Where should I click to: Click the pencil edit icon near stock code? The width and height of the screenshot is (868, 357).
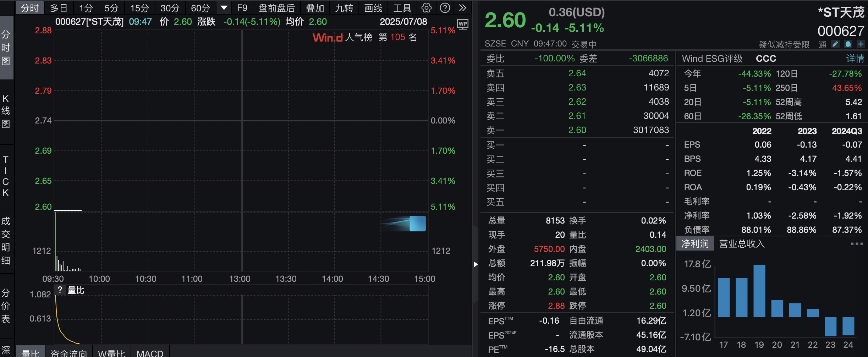tap(835, 44)
